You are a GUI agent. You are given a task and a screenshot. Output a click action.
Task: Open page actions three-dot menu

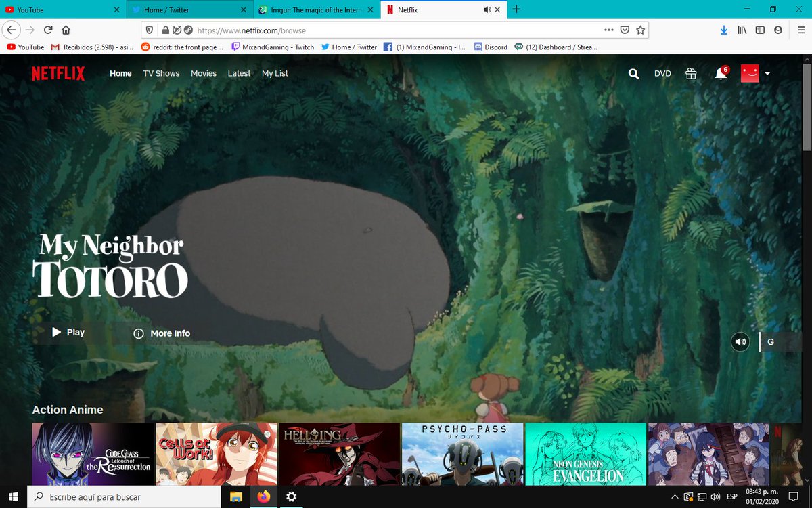tap(608, 30)
